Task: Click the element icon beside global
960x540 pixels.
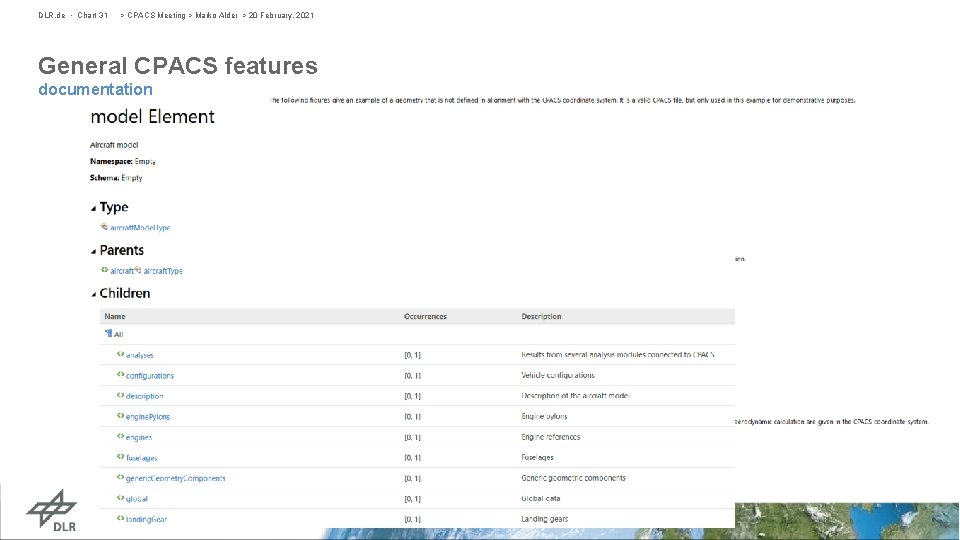Action: [121, 498]
